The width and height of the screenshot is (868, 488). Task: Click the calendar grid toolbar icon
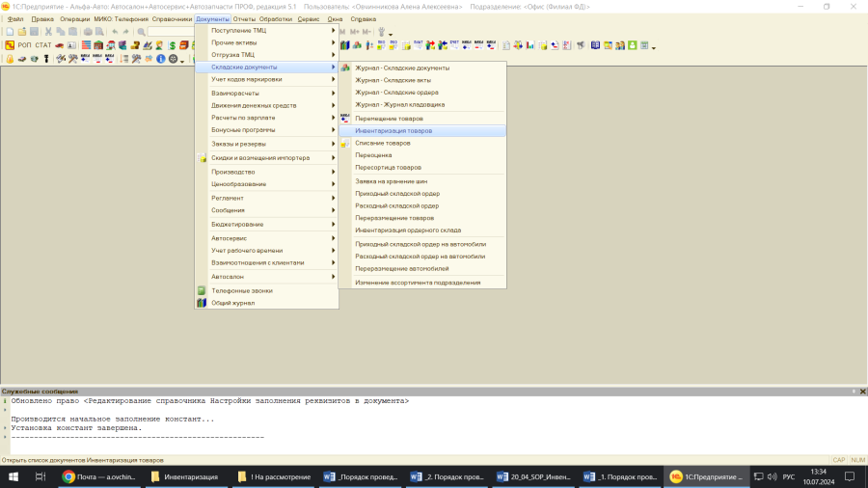(644, 45)
